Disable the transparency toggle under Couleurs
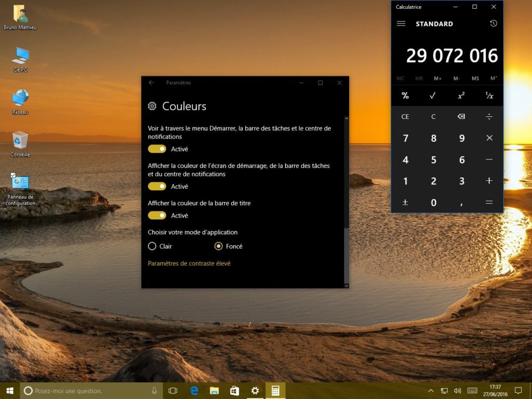Image resolution: width=532 pixels, height=399 pixels. click(x=156, y=149)
